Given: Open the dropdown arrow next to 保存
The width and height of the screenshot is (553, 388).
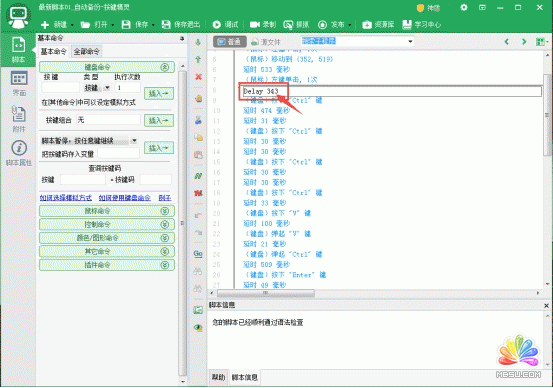Looking at the screenshot, I should point(153,25).
